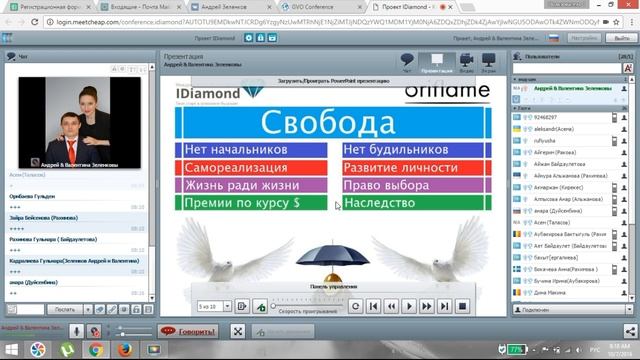Click the reload circular arrow playback button

[356, 306]
